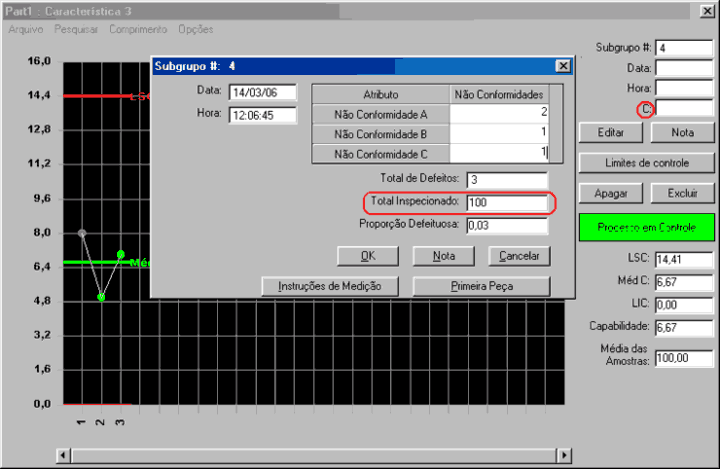Click the Cancelar button
The height and width of the screenshot is (469, 720).
(x=519, y=256)
